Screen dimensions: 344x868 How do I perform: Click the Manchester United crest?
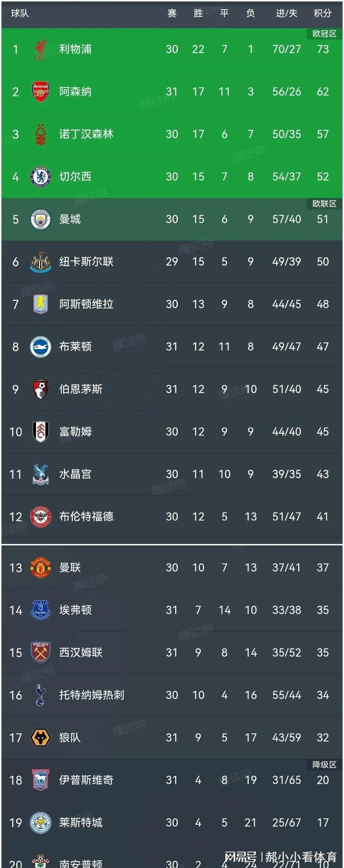point(40,568)
